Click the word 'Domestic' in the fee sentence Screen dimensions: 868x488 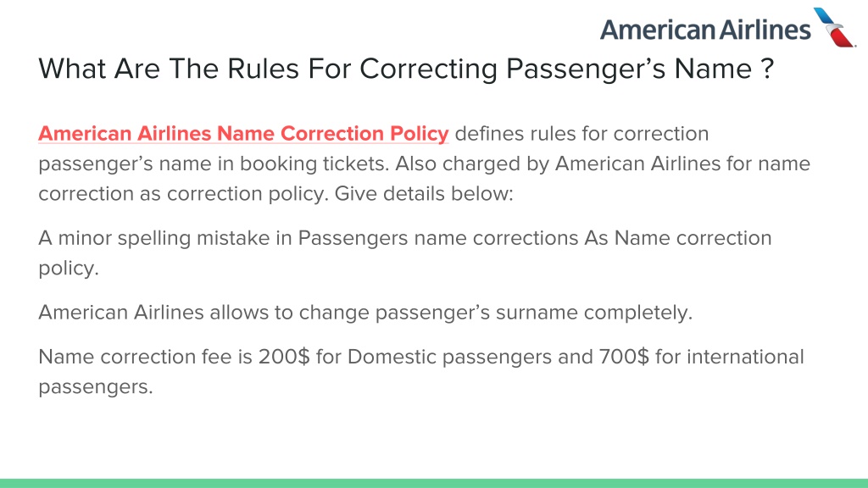(x=392, y=357)
